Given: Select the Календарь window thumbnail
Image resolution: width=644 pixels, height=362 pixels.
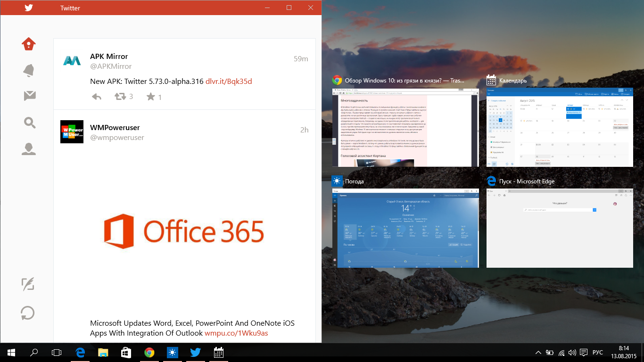Looking at the screenshot, I should pos(560,127).
